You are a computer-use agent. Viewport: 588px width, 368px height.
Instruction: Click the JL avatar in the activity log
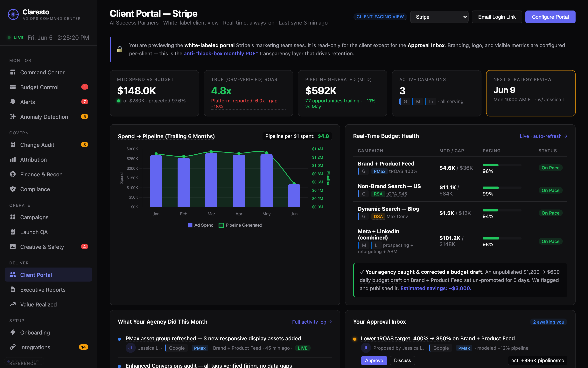coord(131,348)
